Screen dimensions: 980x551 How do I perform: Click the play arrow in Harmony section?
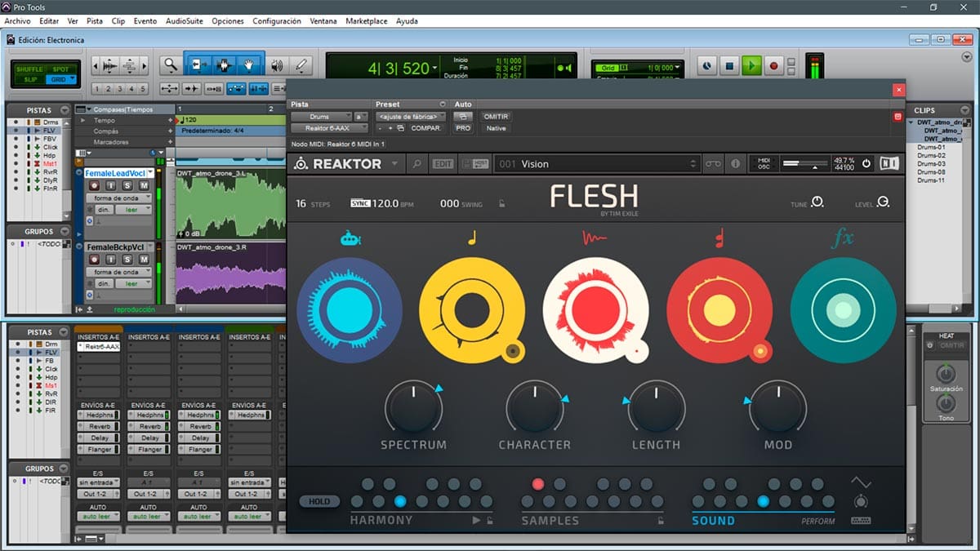click(x=476, y=520)
